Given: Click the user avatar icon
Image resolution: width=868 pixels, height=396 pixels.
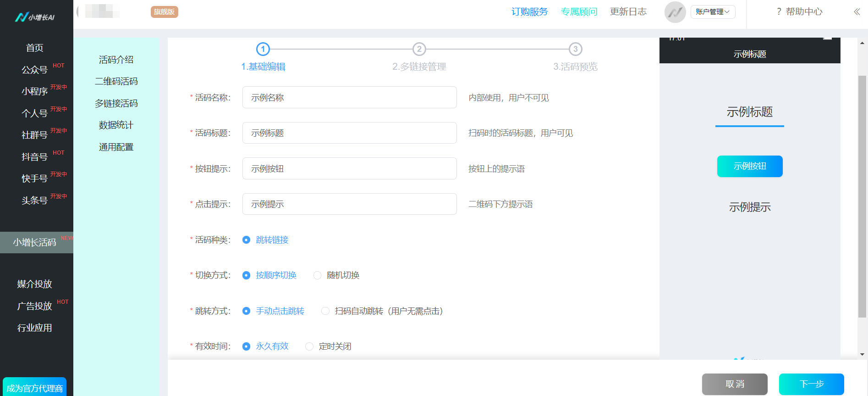Looking at the screenshot, I should pyautogui.click(x=675, y=12).
